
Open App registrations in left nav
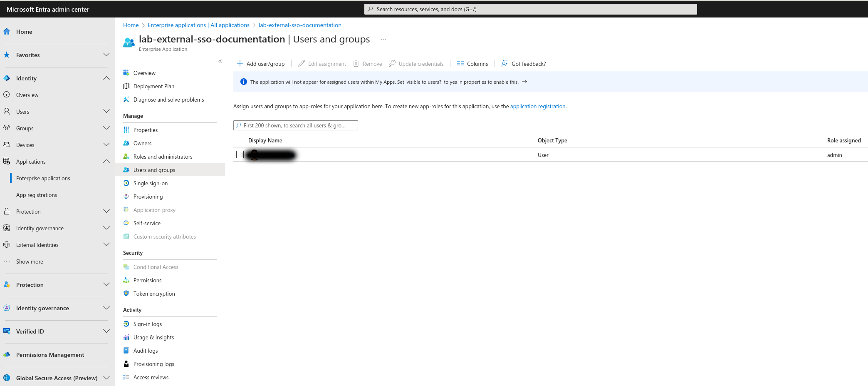pyautogui.click(x=37, y=195)
